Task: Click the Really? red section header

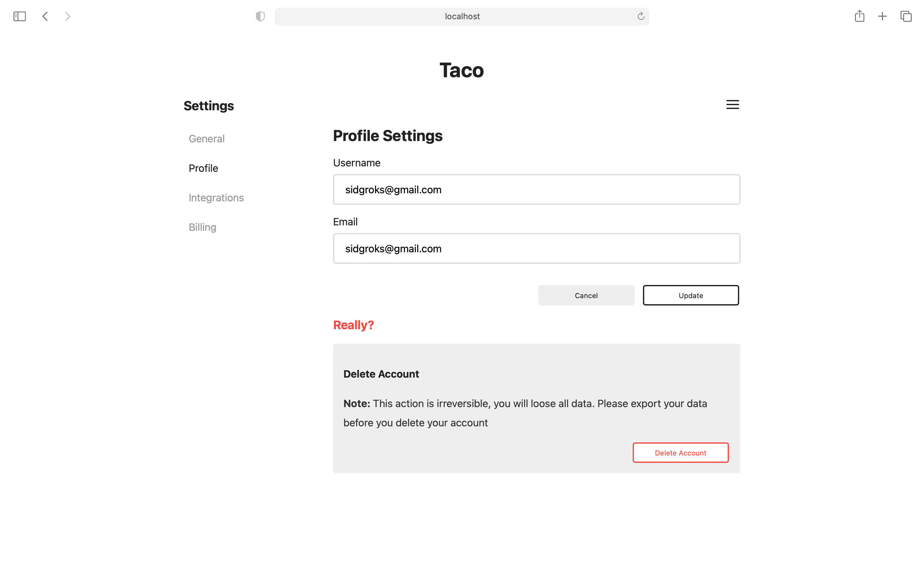Action: (x=353, y=325)
